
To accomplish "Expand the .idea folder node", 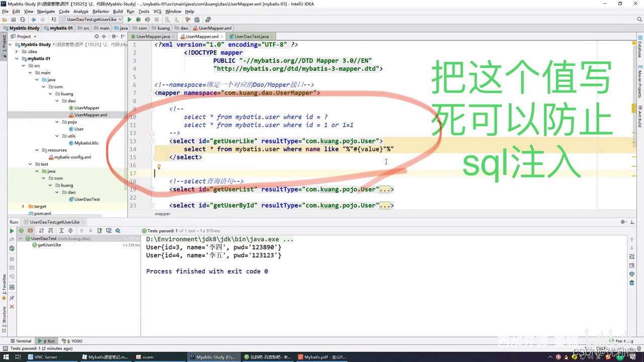I will click(17, 51).
